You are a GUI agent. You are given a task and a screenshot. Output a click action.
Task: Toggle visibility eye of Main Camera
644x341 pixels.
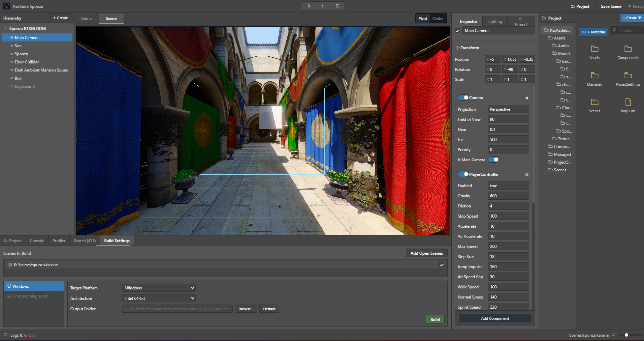[12, 38]
